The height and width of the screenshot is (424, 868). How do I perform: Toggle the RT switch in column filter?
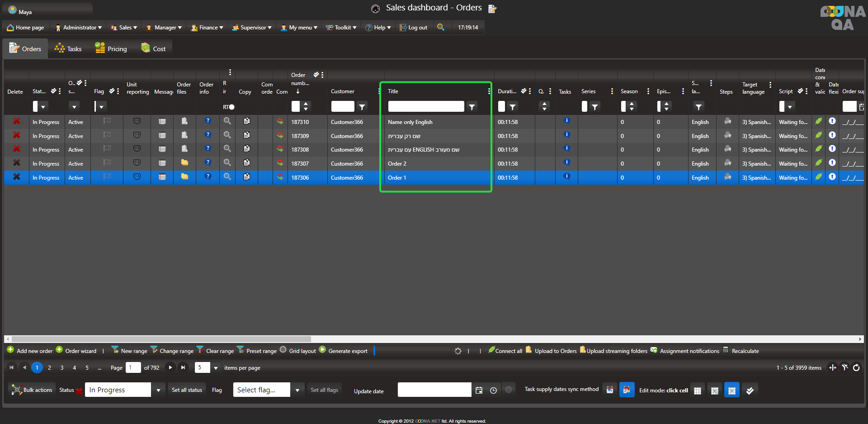[x=231, y=107]
